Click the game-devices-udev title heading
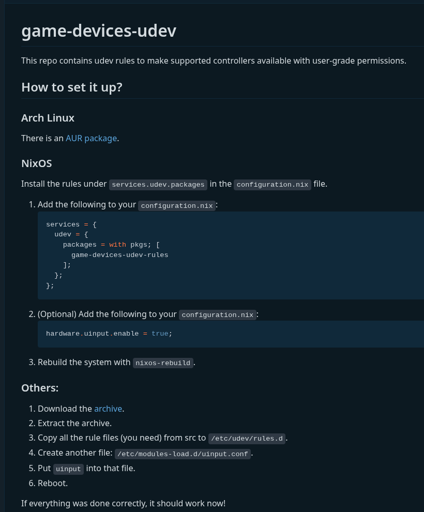424x512 pixels. click(x=99, y=31)
